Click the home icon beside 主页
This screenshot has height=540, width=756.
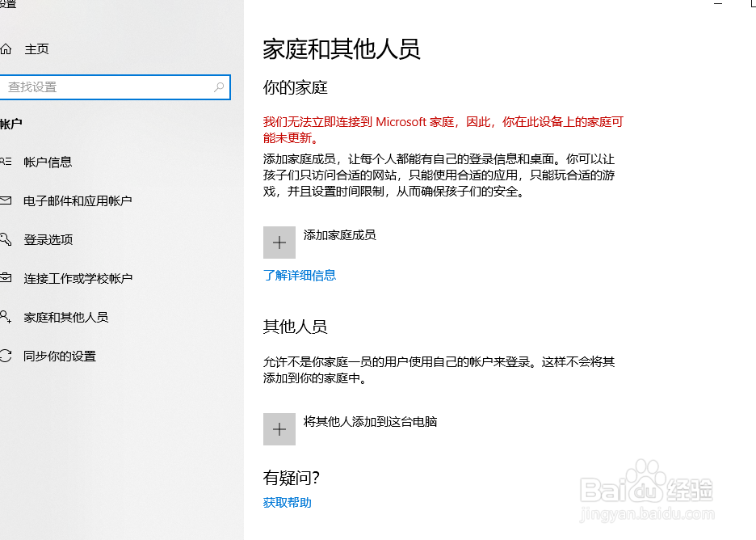click(x=6, y=49)
